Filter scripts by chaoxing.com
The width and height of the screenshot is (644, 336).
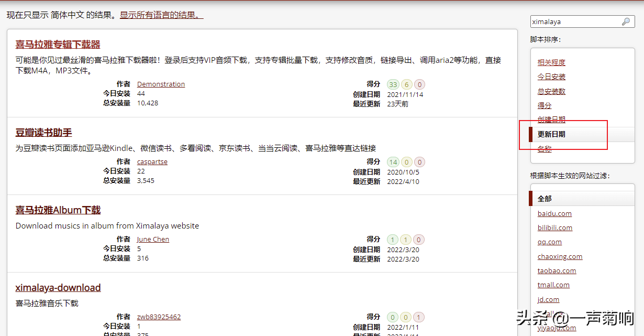click(560, 256)
